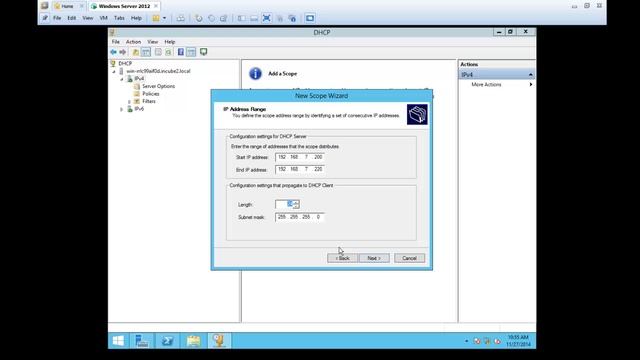The height and width of the screenshot is (360, 640).
Task: Click the VMware unity mode icon at toolbar end
Action: point(310,18)
